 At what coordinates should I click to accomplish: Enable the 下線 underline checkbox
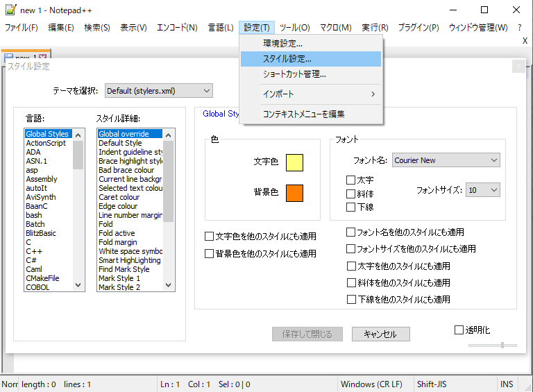[359, 207]
